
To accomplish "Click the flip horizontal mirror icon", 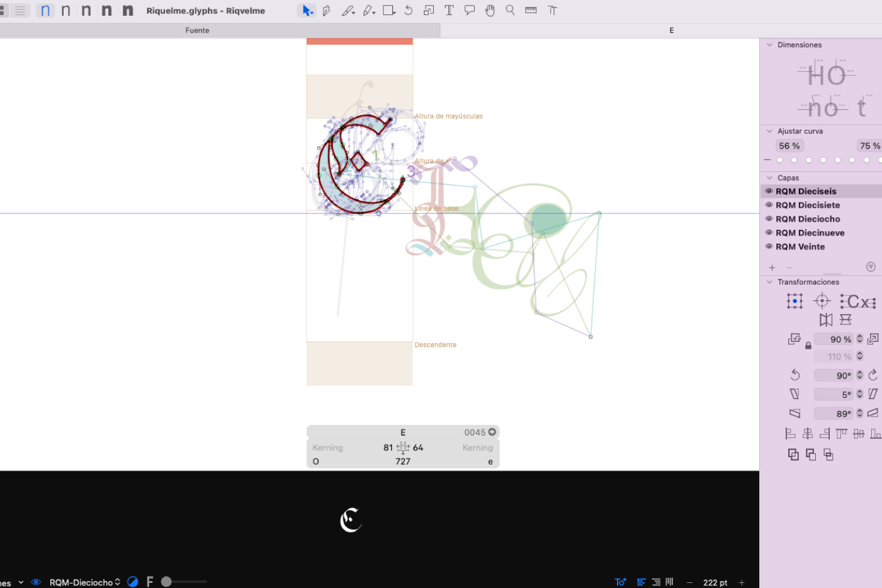I will coord(826,320).
